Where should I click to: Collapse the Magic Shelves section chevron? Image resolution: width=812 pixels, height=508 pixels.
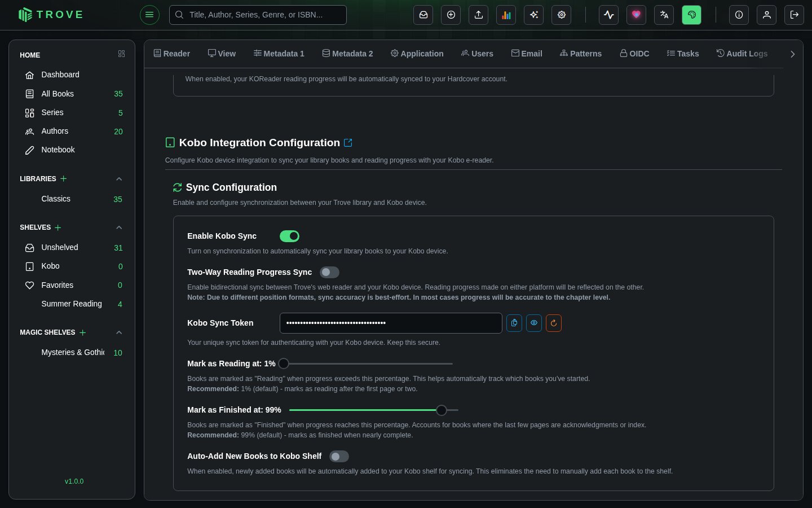119,332
